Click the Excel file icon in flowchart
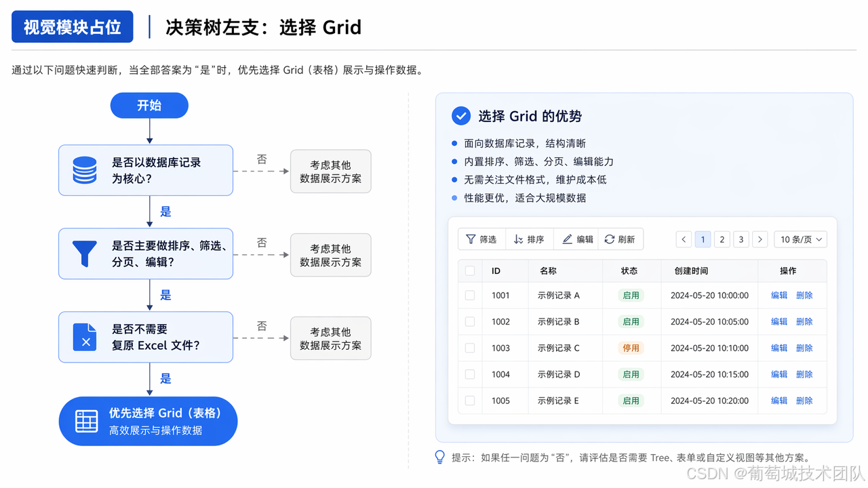This screenshot has width=868, height=488. [x=85, y=337]
